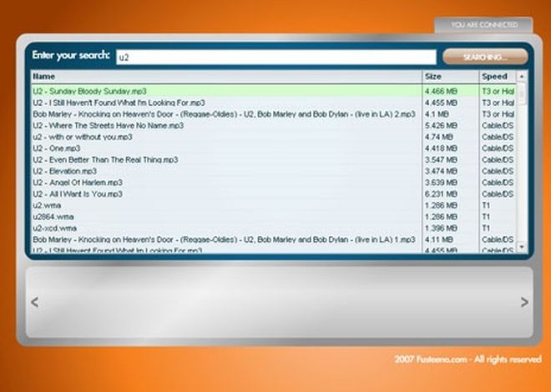This screenshot has height=392, width=551.
Task: Click the speed cell of Sunday Bloody Sunday
Action: coord(498,92)
